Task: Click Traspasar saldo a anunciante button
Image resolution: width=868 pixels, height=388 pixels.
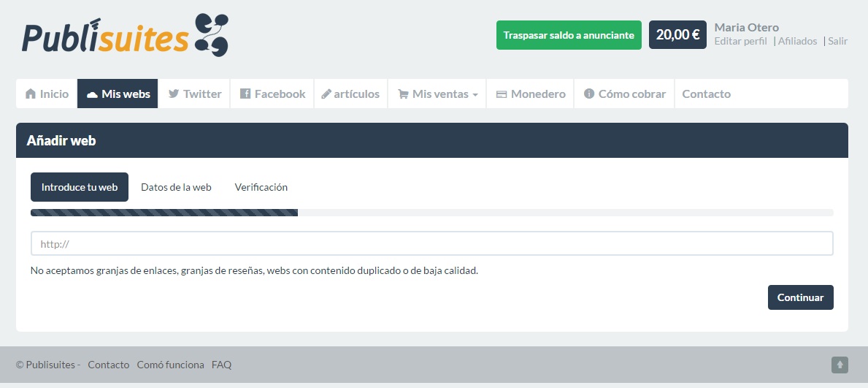Action: [569, 35]
